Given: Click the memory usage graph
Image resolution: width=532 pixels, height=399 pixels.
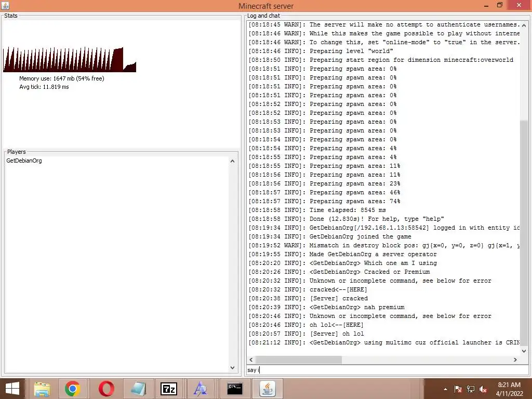Looking at the screenshot, I should [70, 59].
